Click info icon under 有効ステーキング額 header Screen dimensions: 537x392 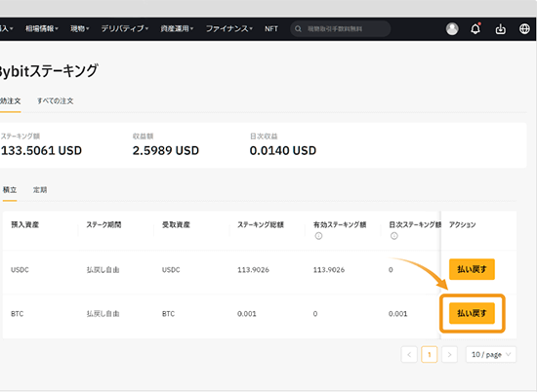[318, 236]
